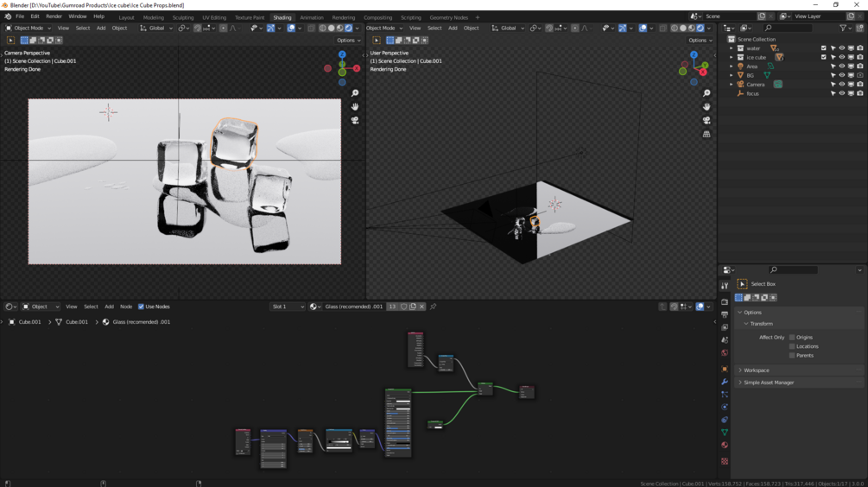Screen dimensions: 868x487
Task: Open the Object Mode dropdown in the left viewport
Action: (29, 28)
